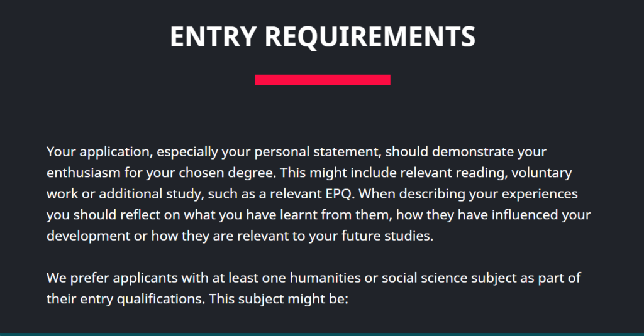Click the line beginning "work or additional study"
644x336 pixels.
[x=312, y=193]
